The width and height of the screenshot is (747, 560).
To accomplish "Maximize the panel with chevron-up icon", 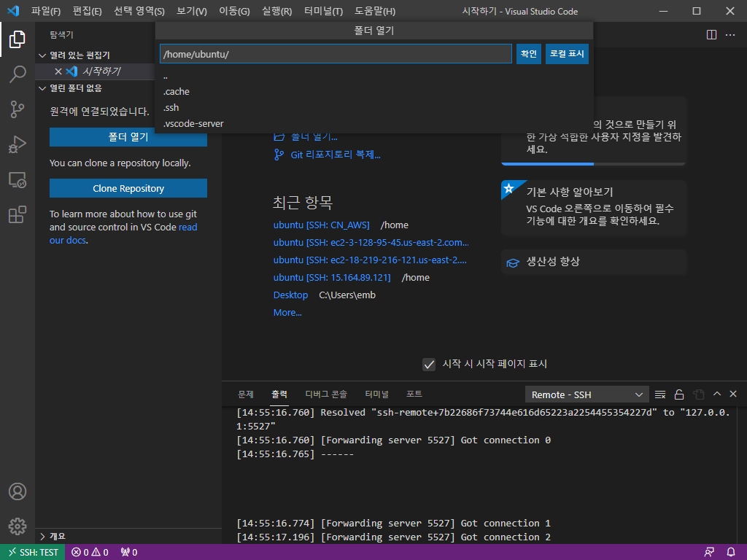I will [717, 394].
